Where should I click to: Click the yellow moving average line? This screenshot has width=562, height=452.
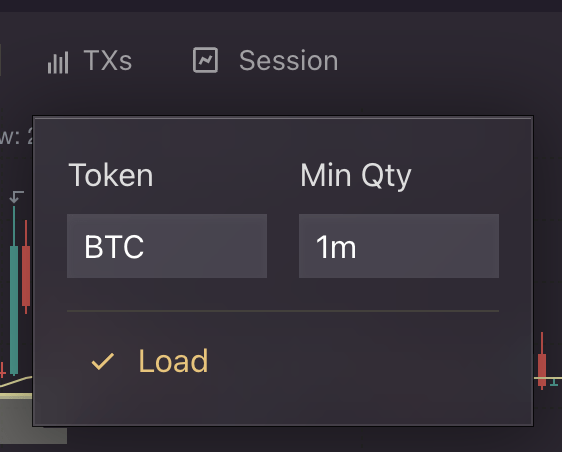point(16,381)
